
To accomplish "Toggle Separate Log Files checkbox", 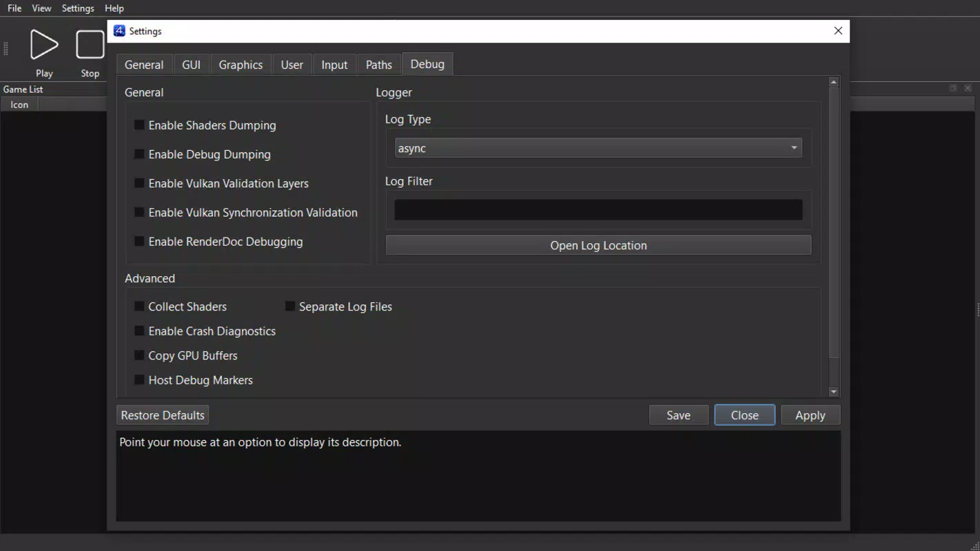I will [290, 306].
